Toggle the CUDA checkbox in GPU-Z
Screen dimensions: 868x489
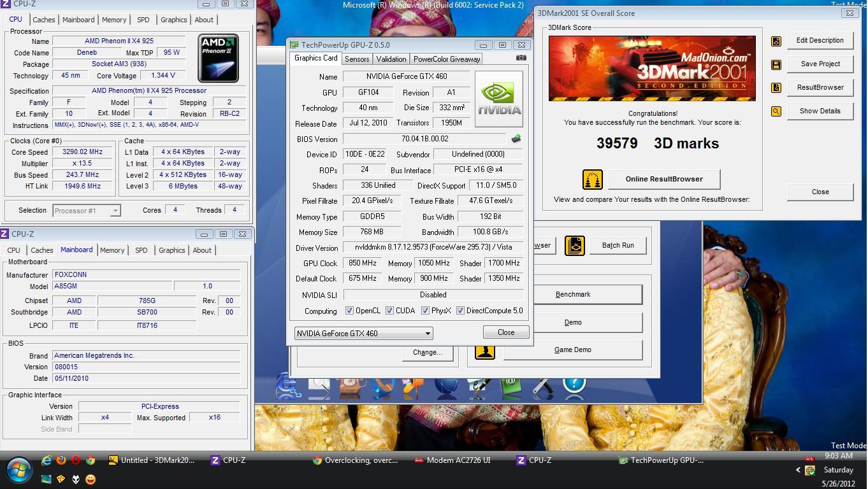coord(389,311)
